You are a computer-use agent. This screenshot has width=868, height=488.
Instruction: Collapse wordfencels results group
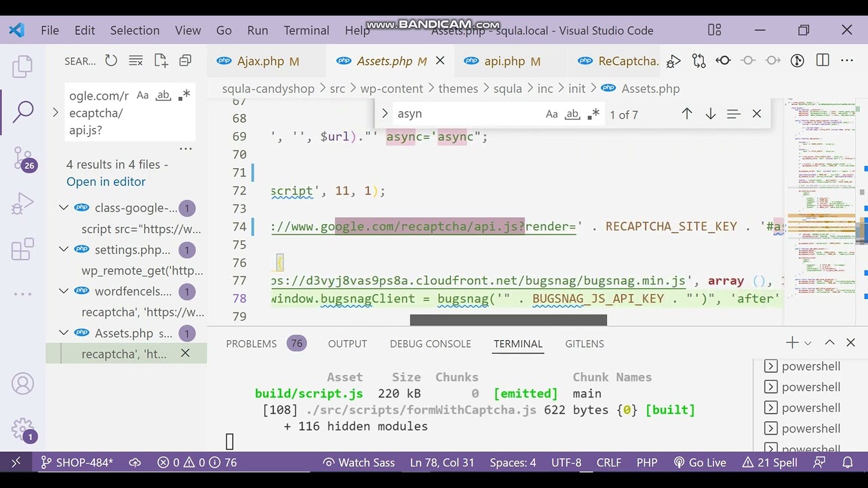tap(64, 291)
